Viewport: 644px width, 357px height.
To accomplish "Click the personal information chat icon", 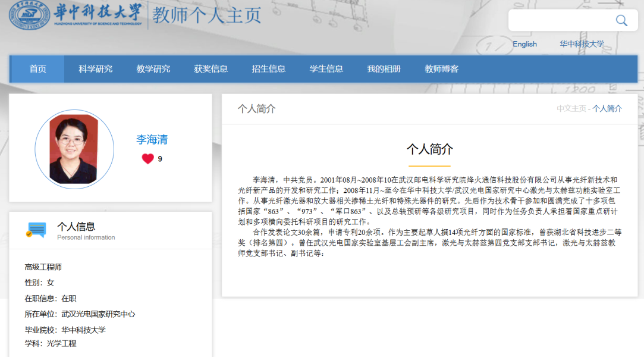I will 36,230.
